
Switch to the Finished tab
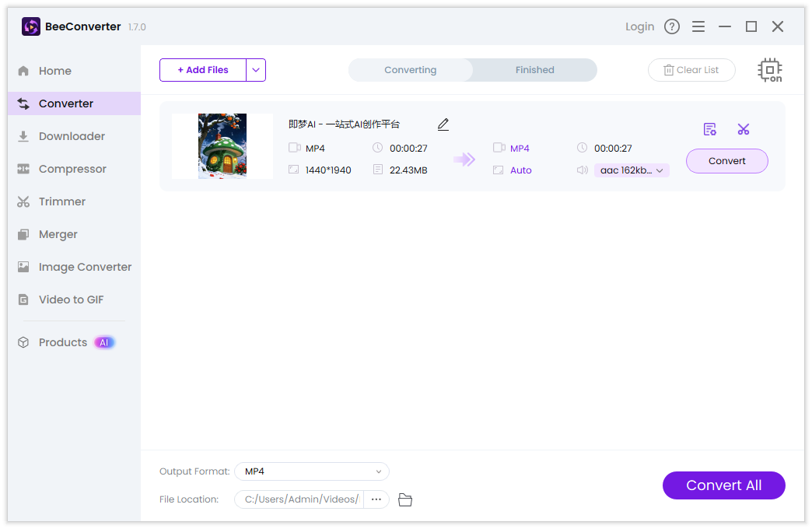pyautogui.click(x=534, y=69)
